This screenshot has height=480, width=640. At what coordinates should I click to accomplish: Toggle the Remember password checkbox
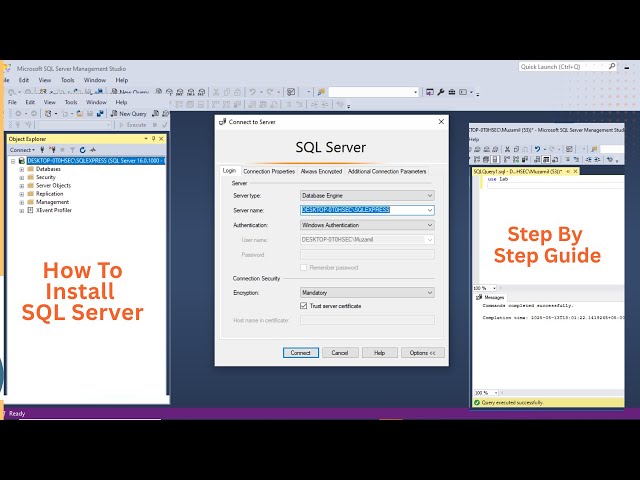[x=304, y=268]
